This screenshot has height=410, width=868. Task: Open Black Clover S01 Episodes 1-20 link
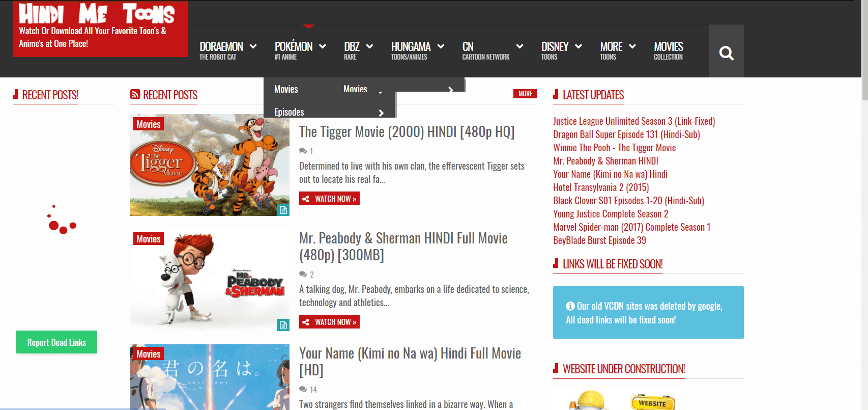[x=628, y=201]
